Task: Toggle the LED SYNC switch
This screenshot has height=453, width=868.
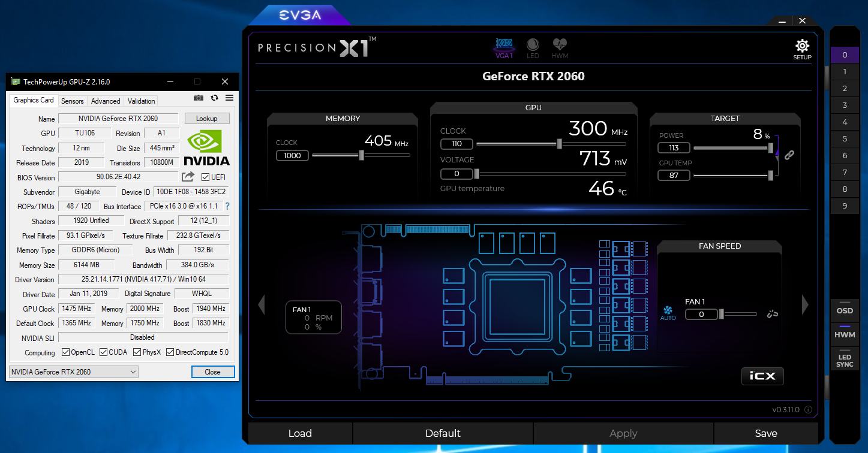Action: point(845,359)
